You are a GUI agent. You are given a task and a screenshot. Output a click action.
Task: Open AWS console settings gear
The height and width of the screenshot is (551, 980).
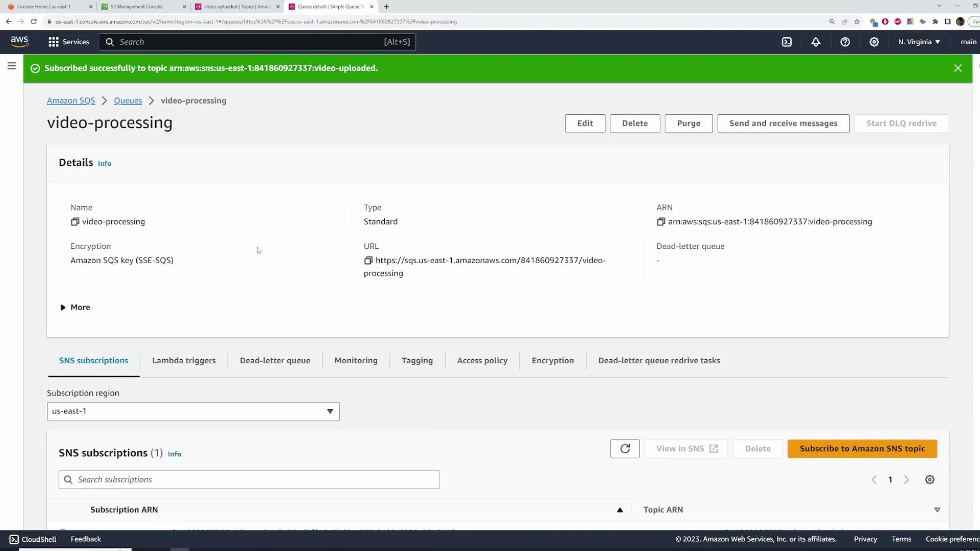874,42
